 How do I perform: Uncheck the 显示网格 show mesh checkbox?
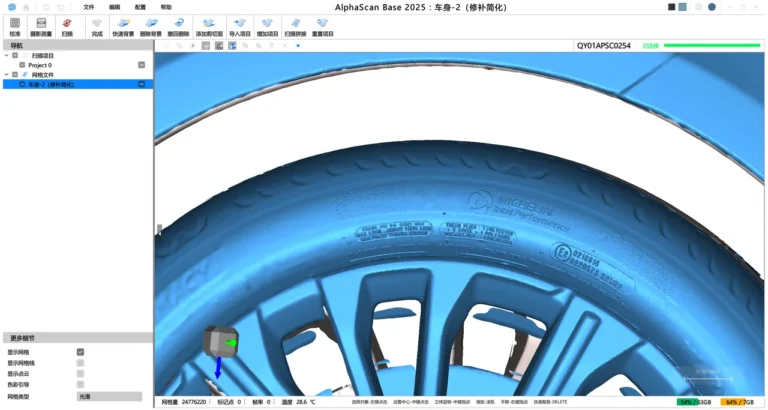tap(80, 352)
